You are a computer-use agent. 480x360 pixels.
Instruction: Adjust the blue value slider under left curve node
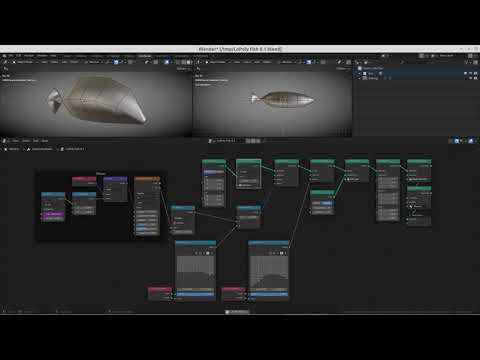coord(196,294)
